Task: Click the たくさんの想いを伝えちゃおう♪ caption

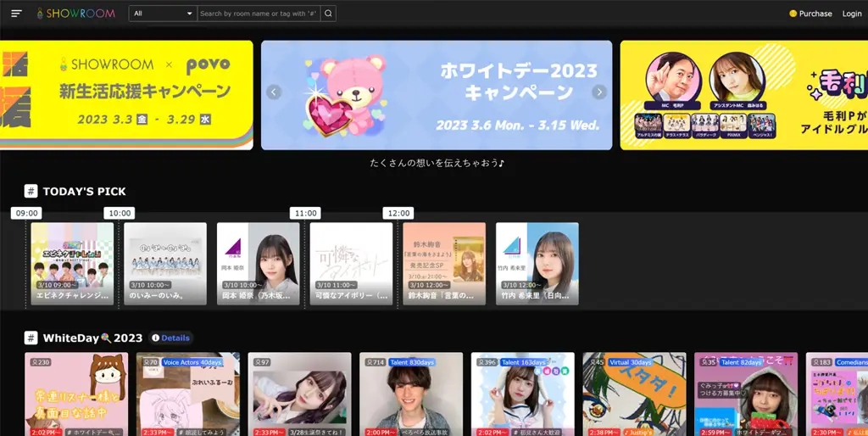Action: pyautogui.click(x=437, y=163)
